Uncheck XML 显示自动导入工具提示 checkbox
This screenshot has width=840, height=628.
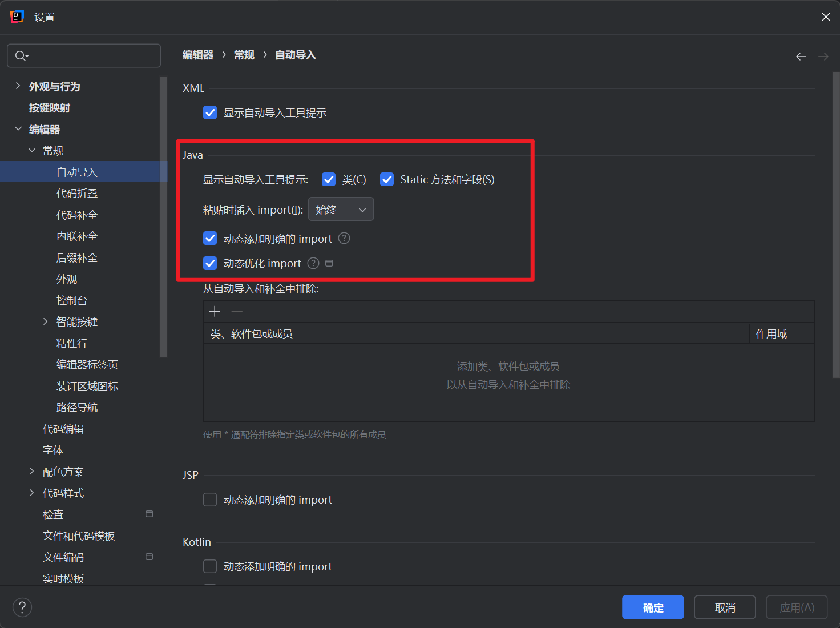click(x=210, y=113)
